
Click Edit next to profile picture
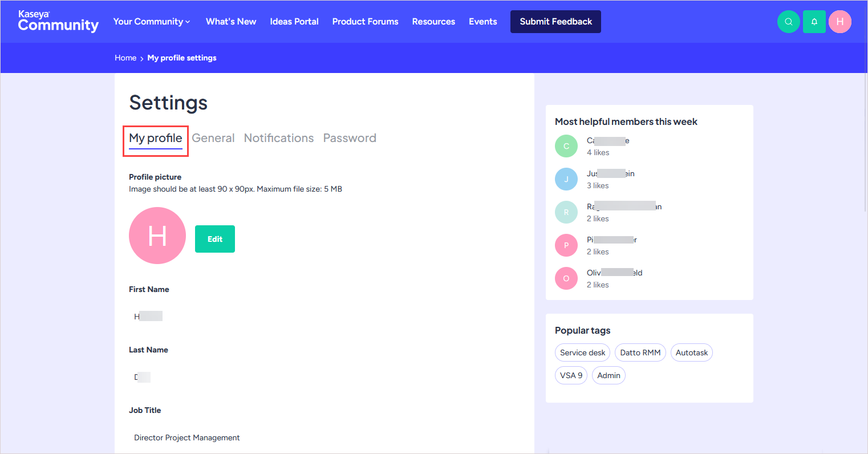tap(214, 239)
